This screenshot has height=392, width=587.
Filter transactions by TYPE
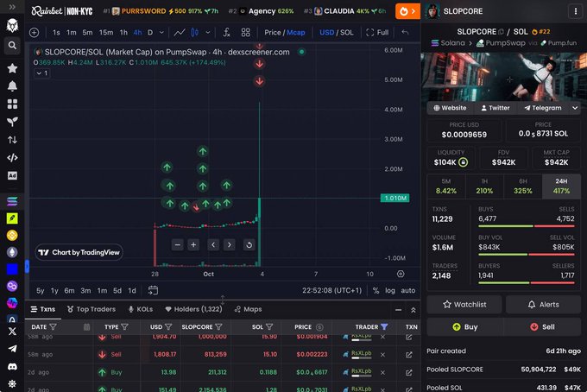(124, 327)
